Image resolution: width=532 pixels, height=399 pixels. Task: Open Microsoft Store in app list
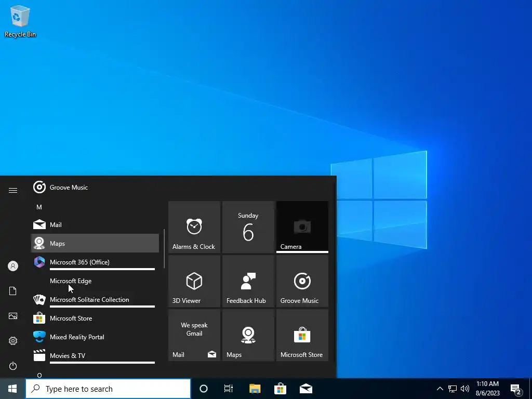click(x=95, y=318)
